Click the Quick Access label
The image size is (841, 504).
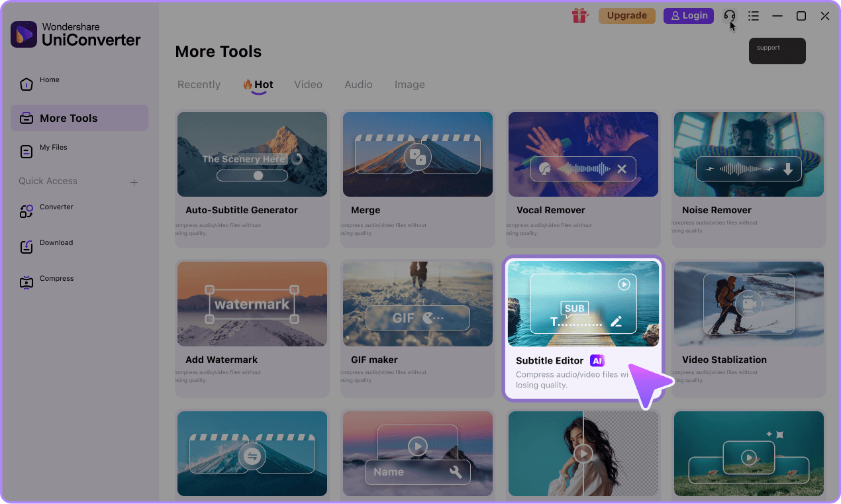[48, 181]
